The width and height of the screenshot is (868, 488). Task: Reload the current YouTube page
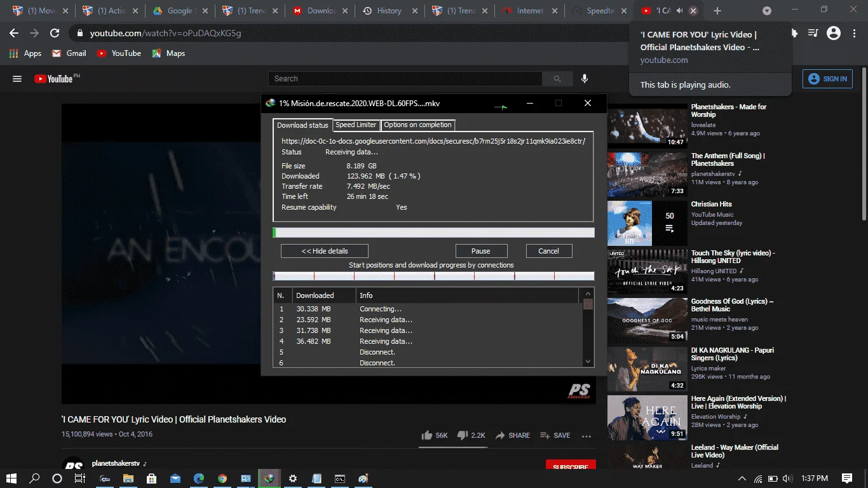[55, 33]
